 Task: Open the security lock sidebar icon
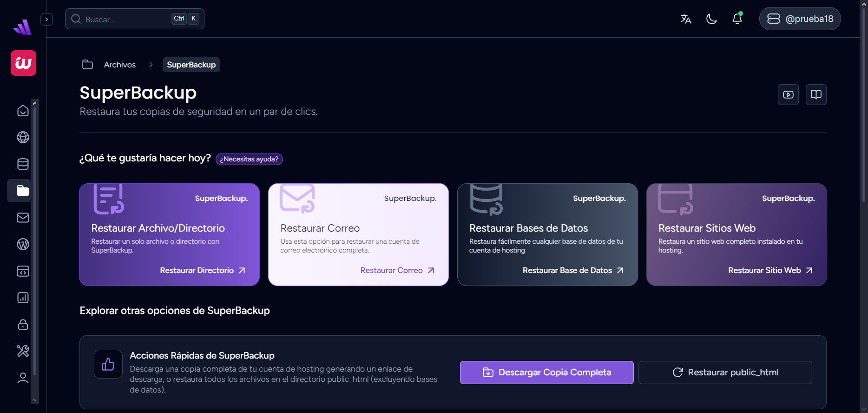[23, 325]
